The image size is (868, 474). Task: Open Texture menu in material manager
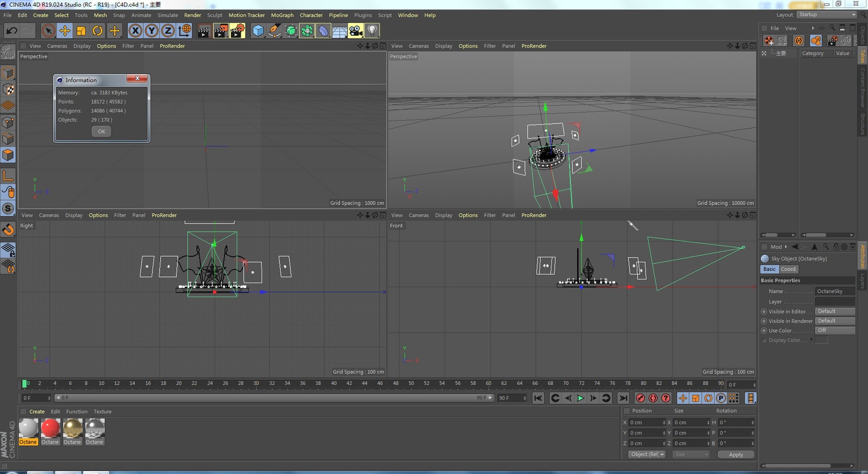103,412
